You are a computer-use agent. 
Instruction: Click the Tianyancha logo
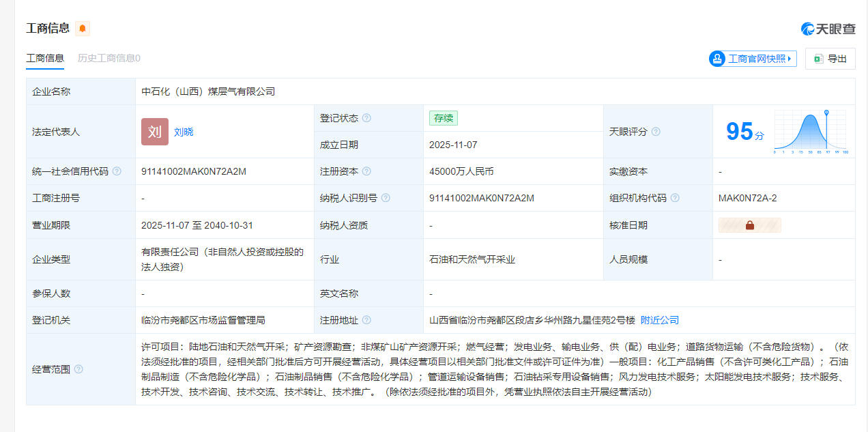click(x=828, y=29)
